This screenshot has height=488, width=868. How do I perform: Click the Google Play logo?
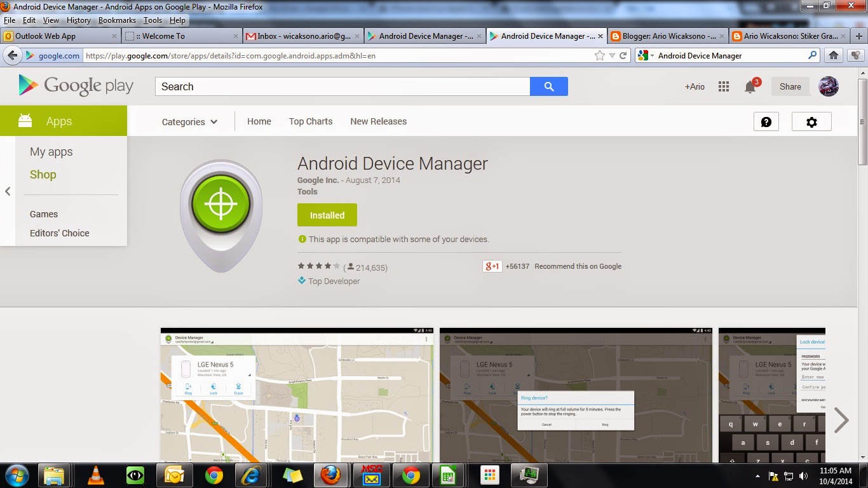click(76, 86)
